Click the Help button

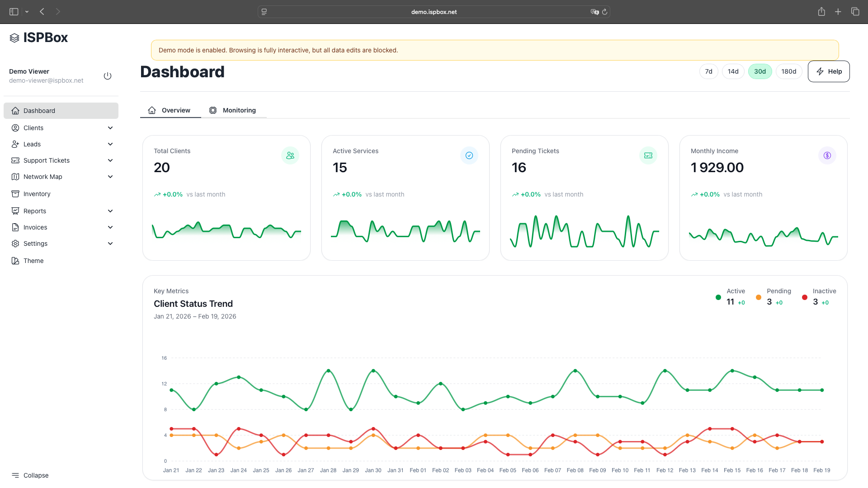tap(829, 71)
